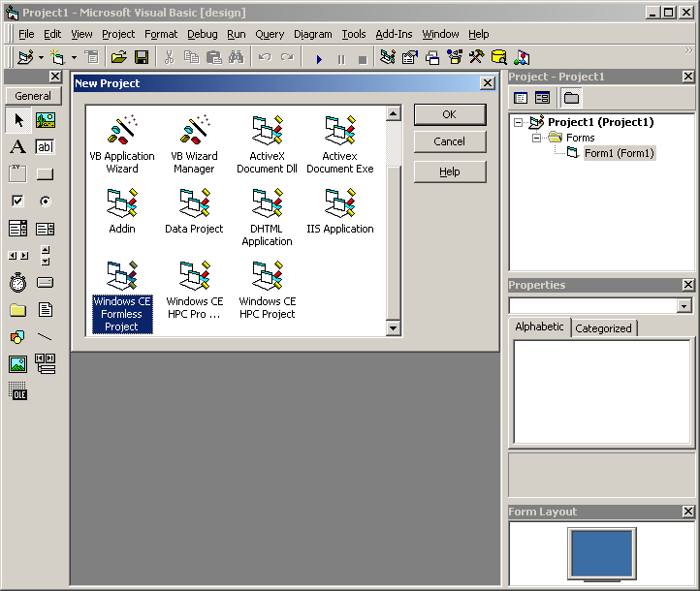
Task: Select the Image control tool
Action: point(18,364)
